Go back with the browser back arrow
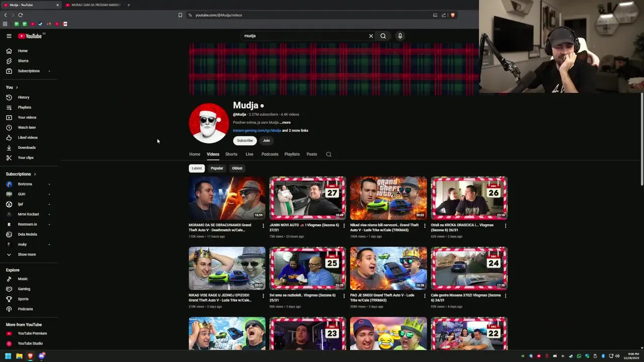The image size is (644, 362). pos(6,15)
